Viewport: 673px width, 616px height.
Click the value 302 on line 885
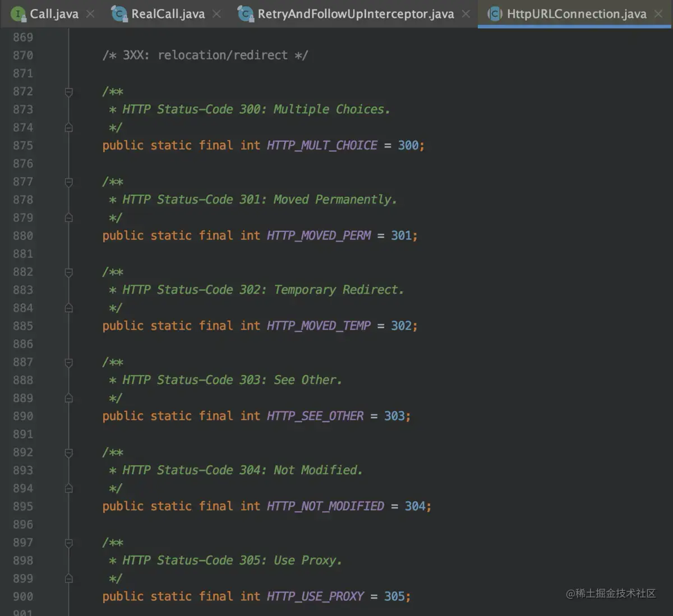pos(402,326)
